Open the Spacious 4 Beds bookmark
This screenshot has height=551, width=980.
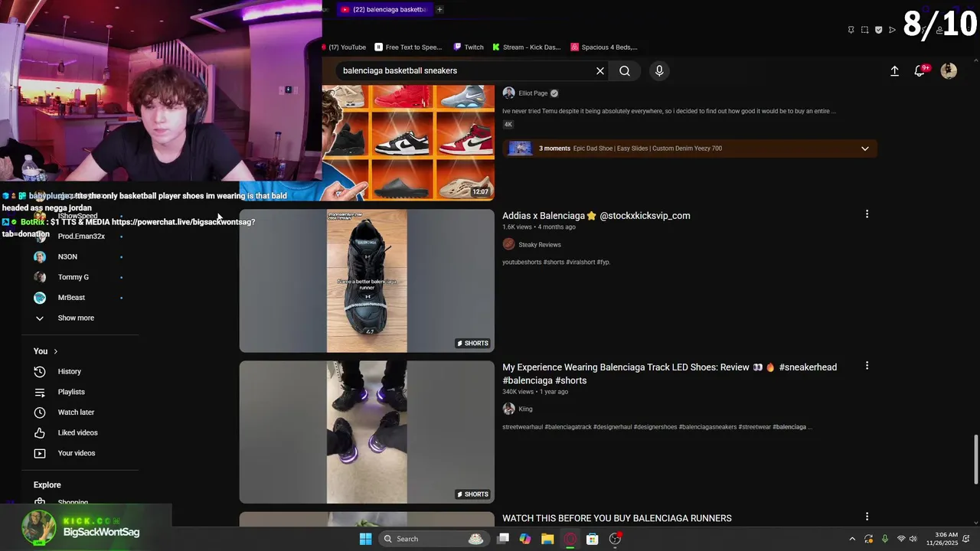pyautogui.click(x=604, y=47)
